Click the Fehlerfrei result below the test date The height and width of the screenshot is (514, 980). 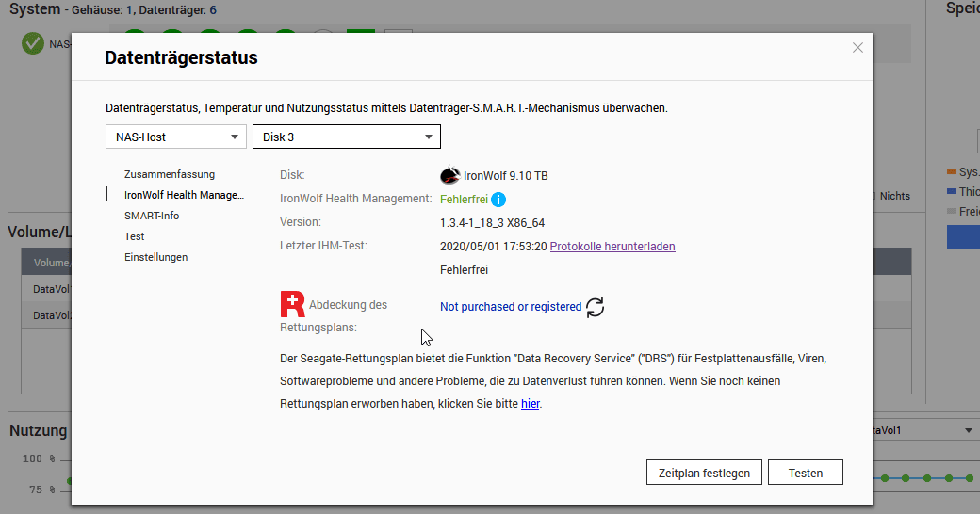pyautogui.click(x=464, y=270)
